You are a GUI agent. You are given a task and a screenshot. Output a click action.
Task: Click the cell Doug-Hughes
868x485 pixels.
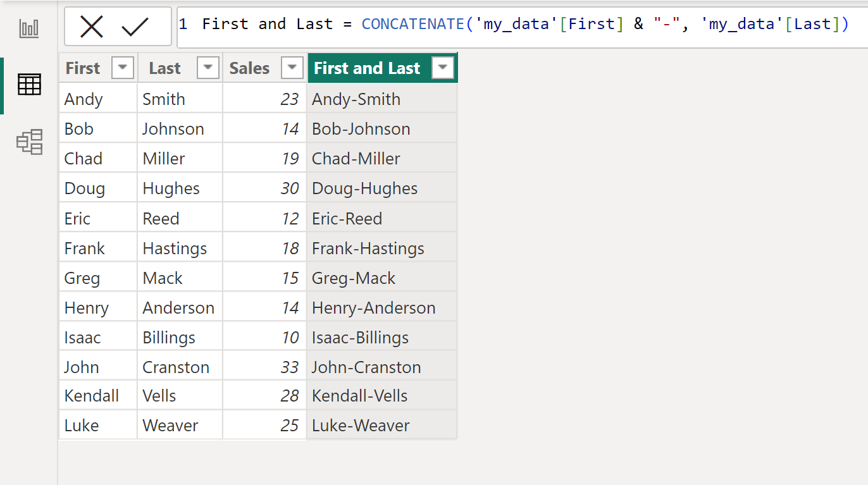coord(382,188)
